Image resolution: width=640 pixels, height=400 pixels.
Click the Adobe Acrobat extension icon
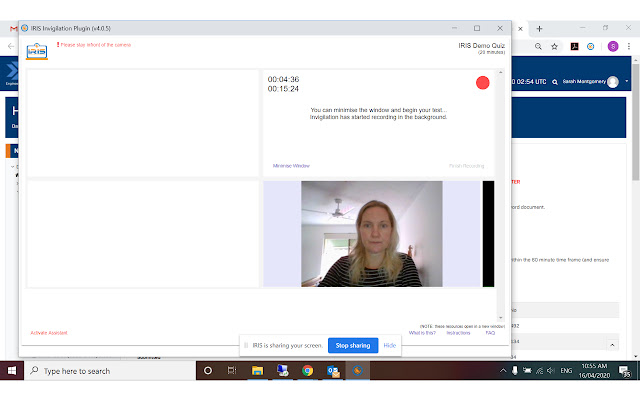coord(575,47)
